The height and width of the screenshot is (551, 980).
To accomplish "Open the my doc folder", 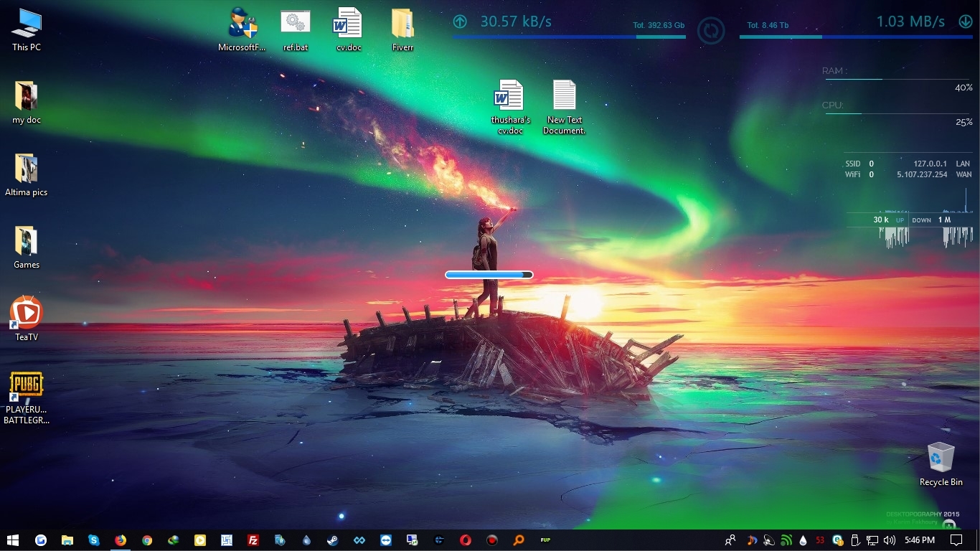I will [x=27, y=103].
